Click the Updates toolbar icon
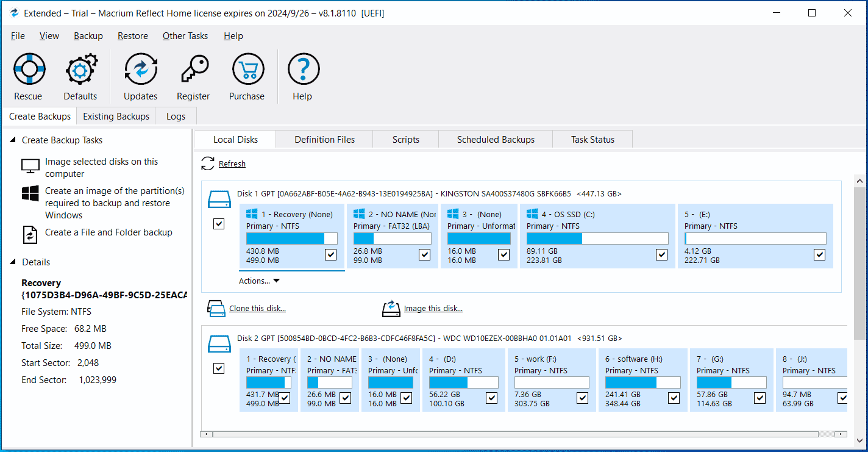This screenshot has height=452, width=868. pyautogui.click(x=141, y=69)
